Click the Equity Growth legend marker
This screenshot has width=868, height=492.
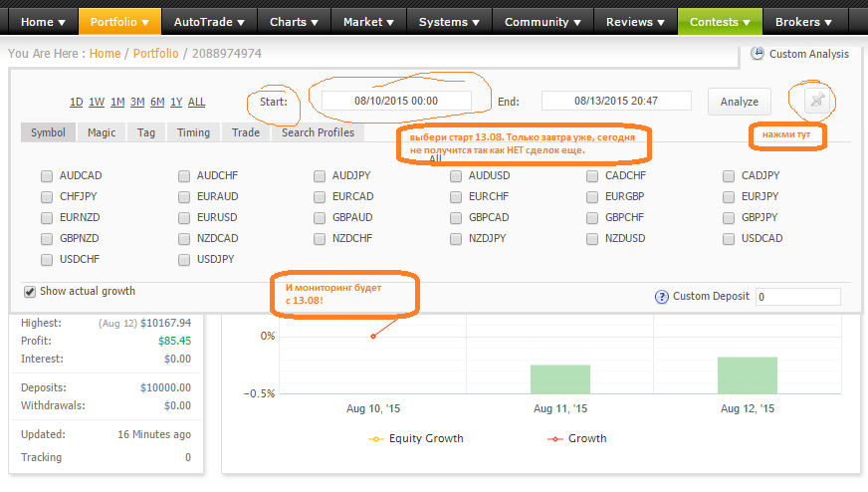[376, 439]
